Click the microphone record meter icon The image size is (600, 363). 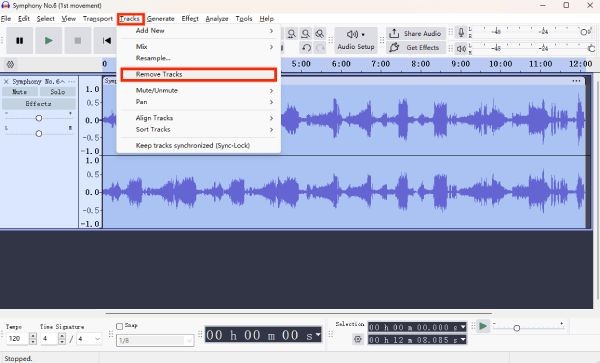pos(461,33)
